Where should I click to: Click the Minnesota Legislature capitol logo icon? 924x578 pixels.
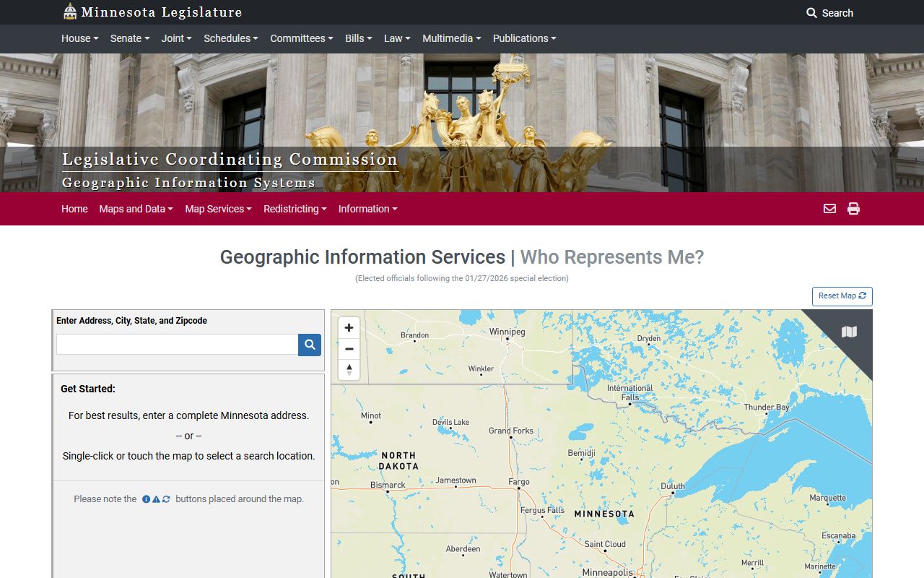pyautogui.click(x=70, y=12)
